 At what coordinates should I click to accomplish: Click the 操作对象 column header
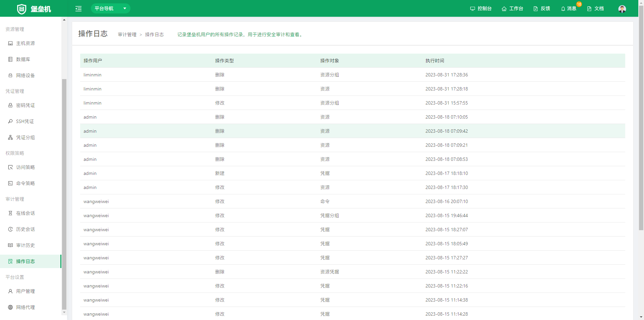point(329,61)
